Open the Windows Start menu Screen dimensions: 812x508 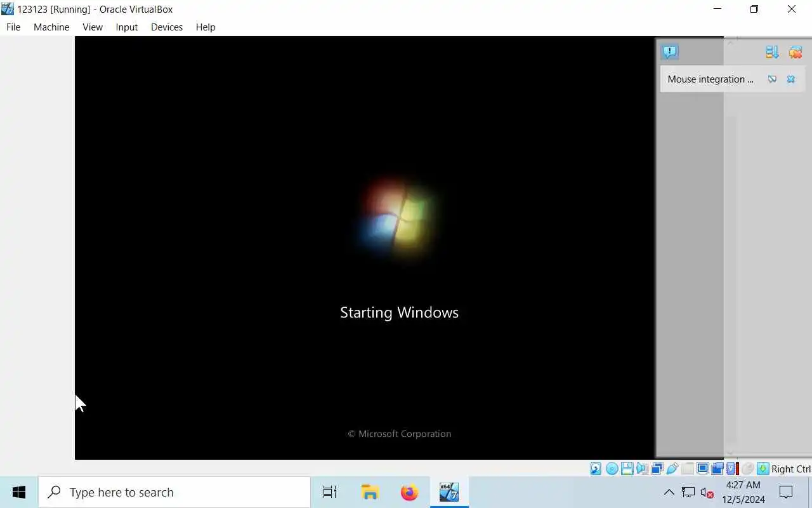tap(19, 492)
